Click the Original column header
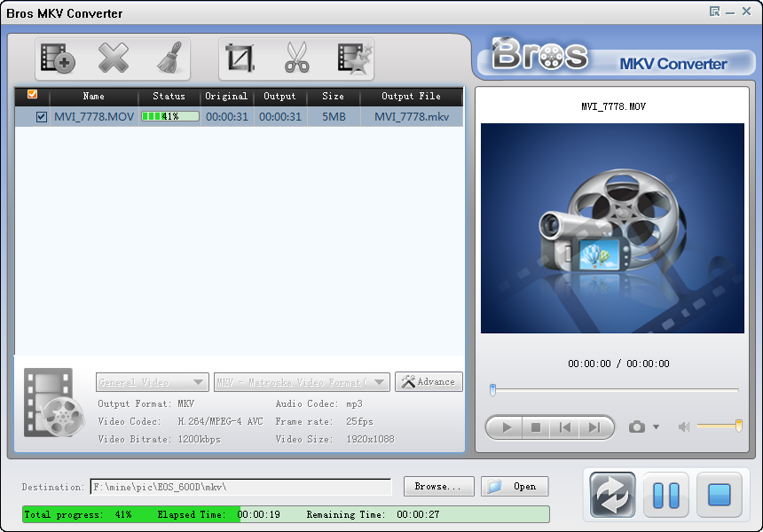This screenshot has height=532, width=763. [x=226, y=97]
